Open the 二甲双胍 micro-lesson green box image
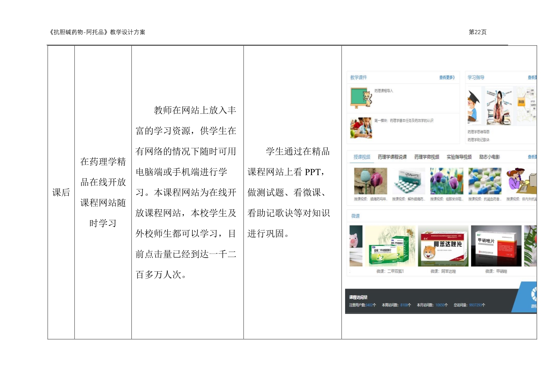This screenshot has width=554, height=392. (x=390, y=246)
